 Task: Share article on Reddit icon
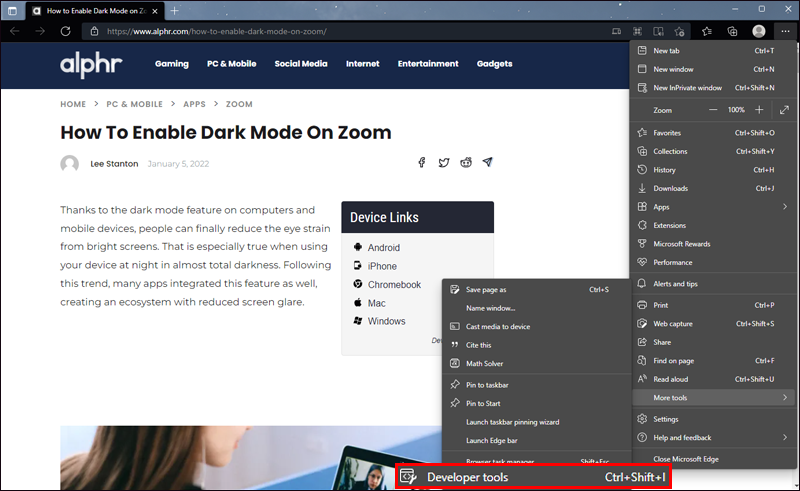point(466,162)
